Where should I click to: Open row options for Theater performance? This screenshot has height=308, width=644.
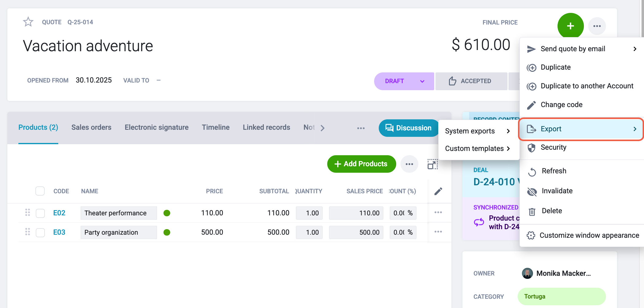tap(438, 213)
